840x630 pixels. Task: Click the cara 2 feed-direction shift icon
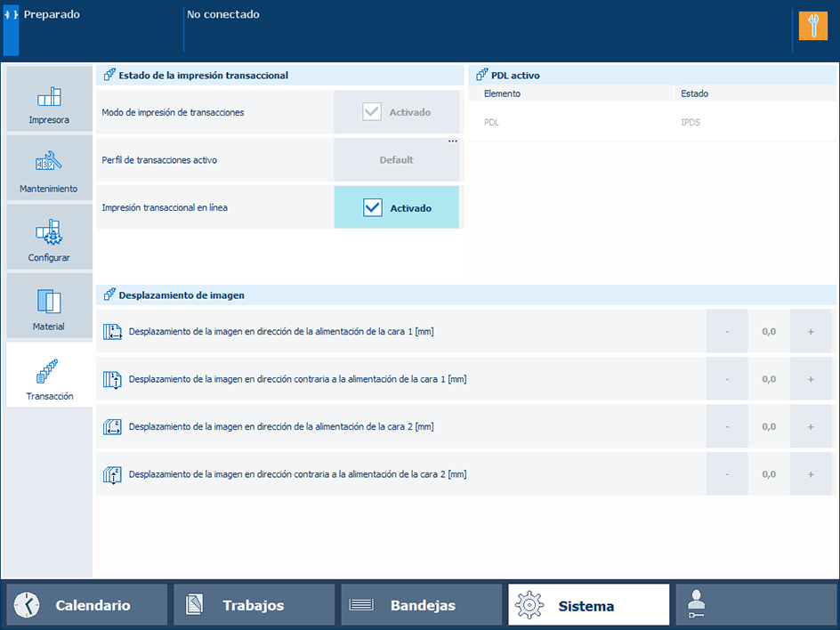click(112, 427)
